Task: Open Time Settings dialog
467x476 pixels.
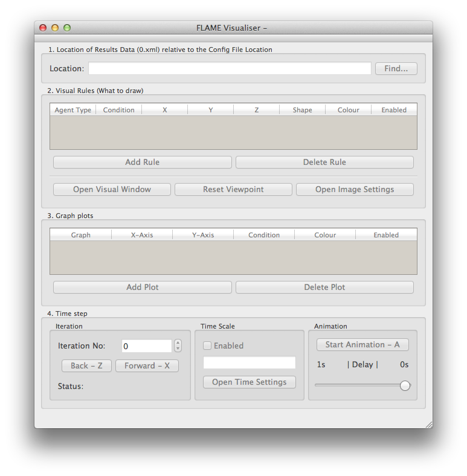Action: 250,382
